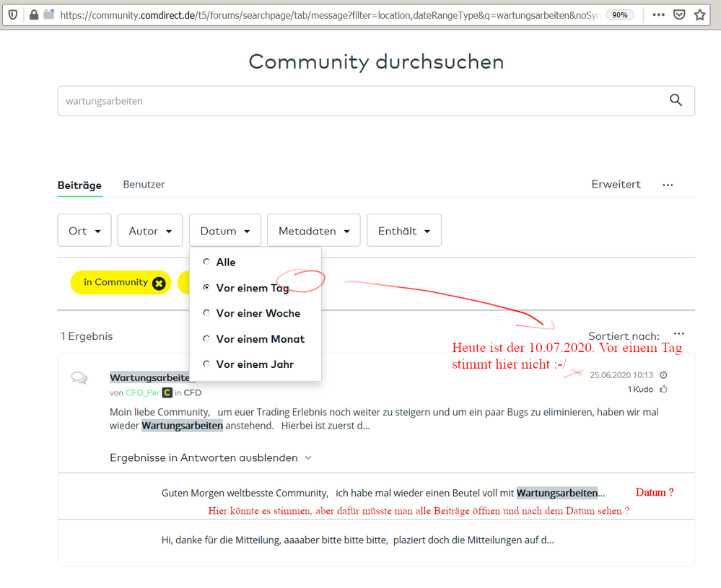Open the Metadaten filter dropdown

(313, 231)
